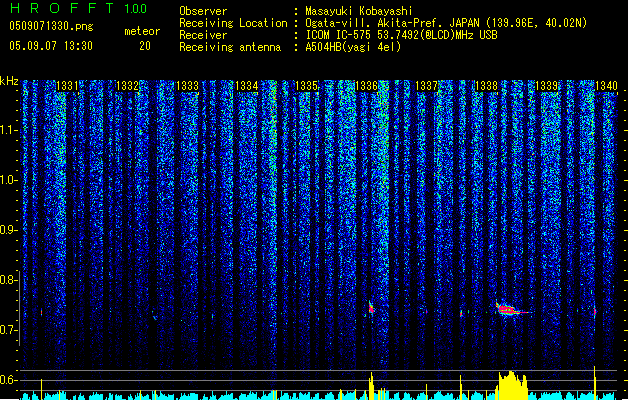Select the ICOM IC-575 53.7492 MHz USB text
Viewport: 629px width, 400px height.
[x=401, y=35]
